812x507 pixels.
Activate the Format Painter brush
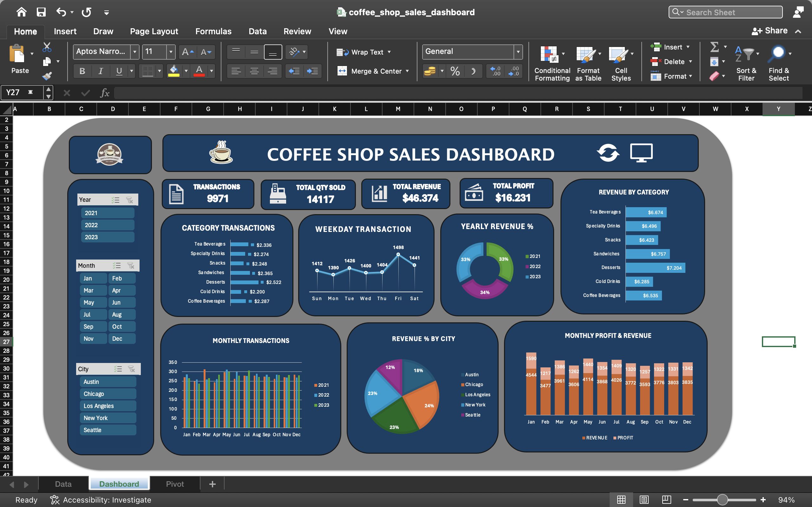point(47,76)
